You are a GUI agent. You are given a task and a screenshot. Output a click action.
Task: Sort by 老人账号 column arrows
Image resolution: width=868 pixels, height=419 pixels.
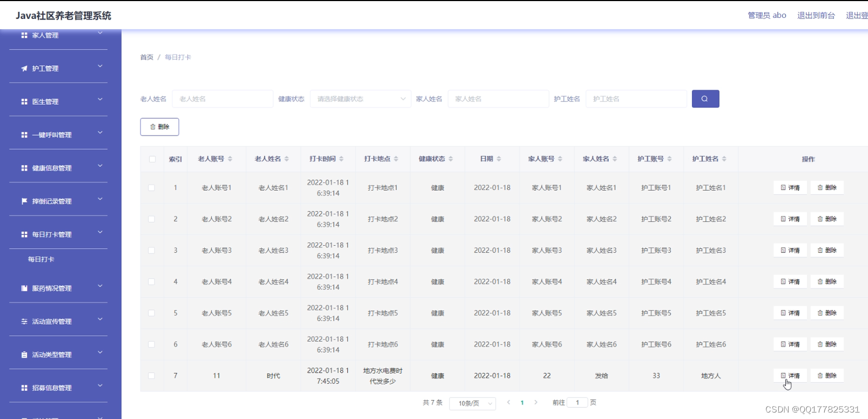(230, 159)
